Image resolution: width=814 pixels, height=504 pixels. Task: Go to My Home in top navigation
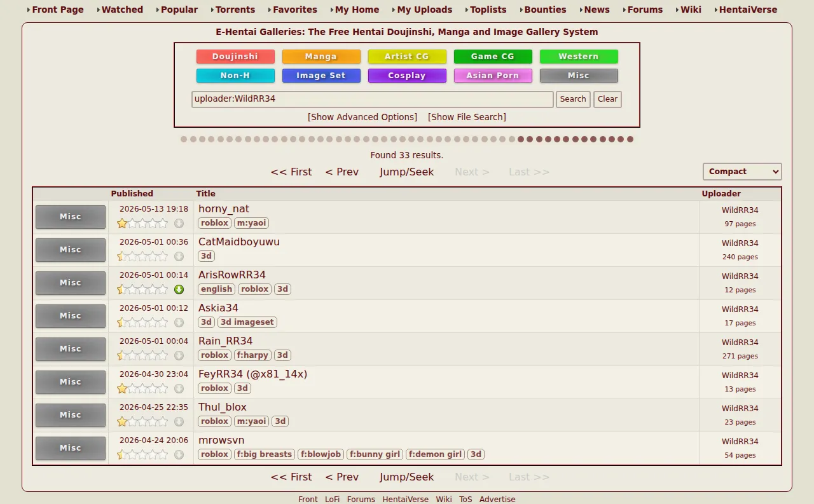tap(357, 10)
